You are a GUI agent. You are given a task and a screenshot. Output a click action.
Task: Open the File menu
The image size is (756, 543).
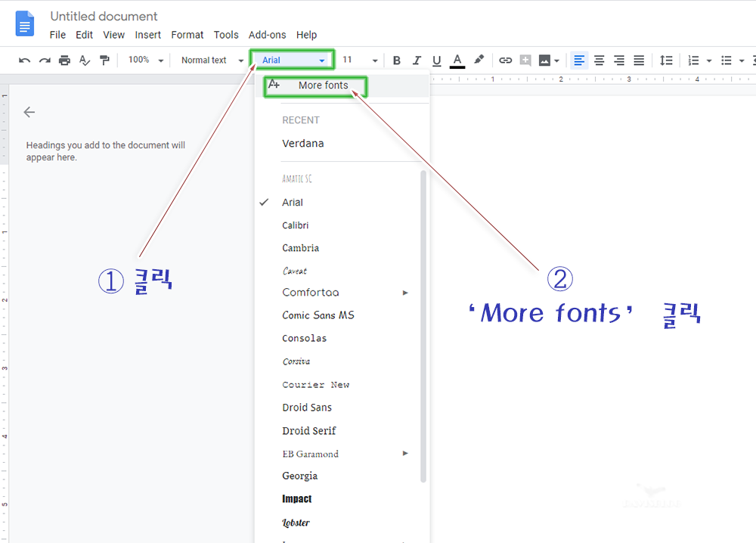[57, 35]
